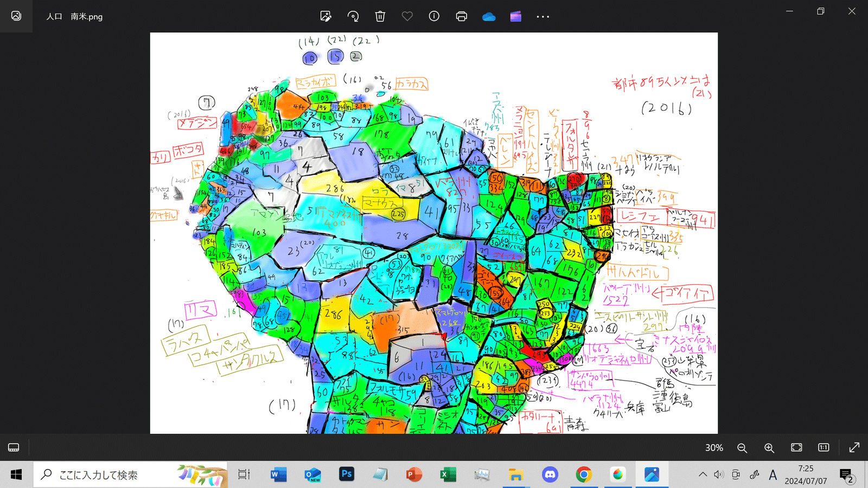868x488 pixels.
Task: Click the IME A input mode indicator
Action: 773,475
